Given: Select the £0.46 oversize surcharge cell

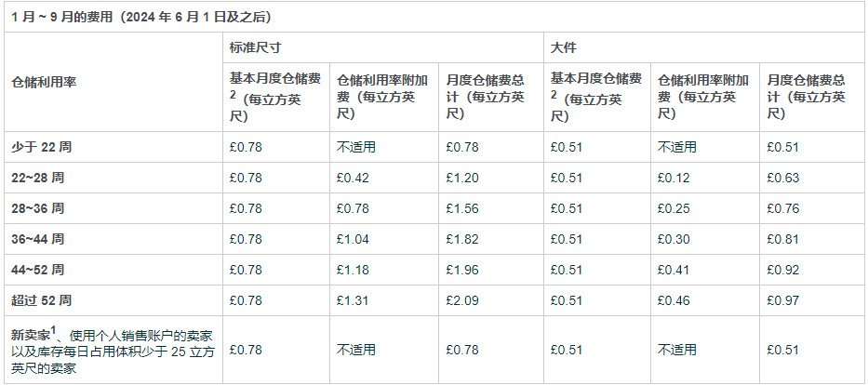Looking at the screenshot, I should coord(673,300).
